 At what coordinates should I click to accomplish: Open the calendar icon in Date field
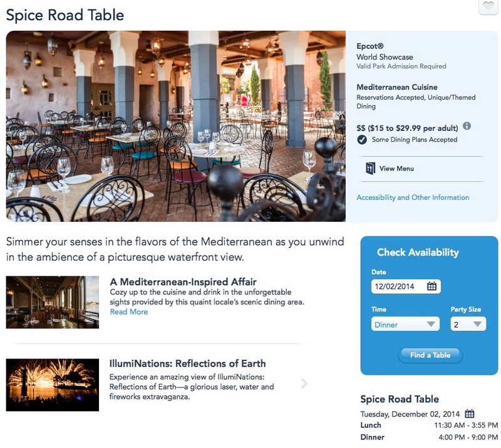point(431,286)
